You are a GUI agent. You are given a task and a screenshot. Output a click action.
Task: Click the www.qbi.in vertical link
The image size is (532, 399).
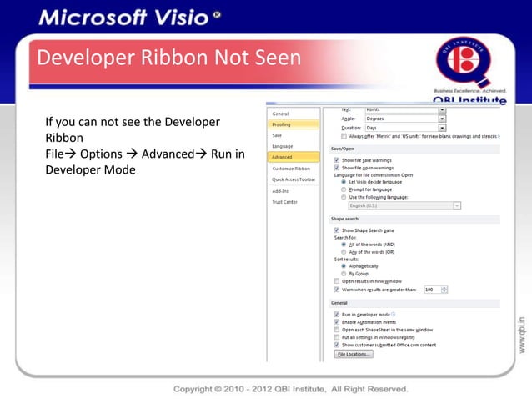pos(522,335)
